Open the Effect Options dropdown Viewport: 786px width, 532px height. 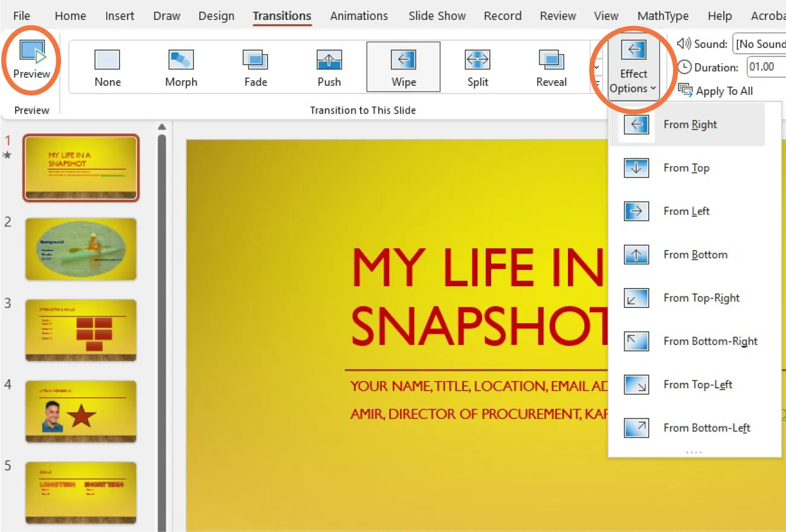tap(633, 66)
